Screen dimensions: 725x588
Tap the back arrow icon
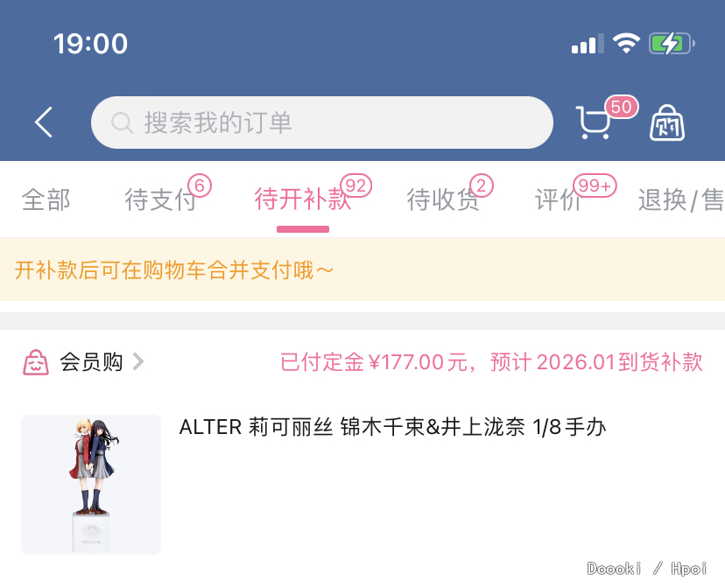[x=44, y=122]
